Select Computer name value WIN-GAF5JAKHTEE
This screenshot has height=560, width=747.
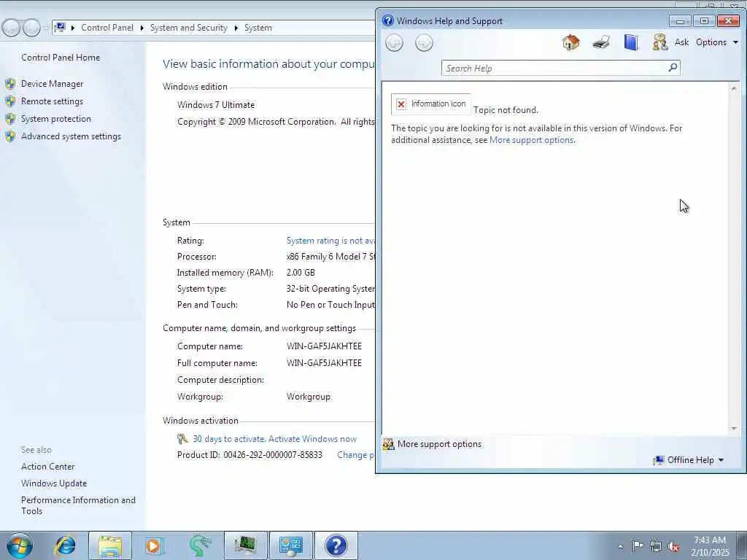tap(324, 346)
